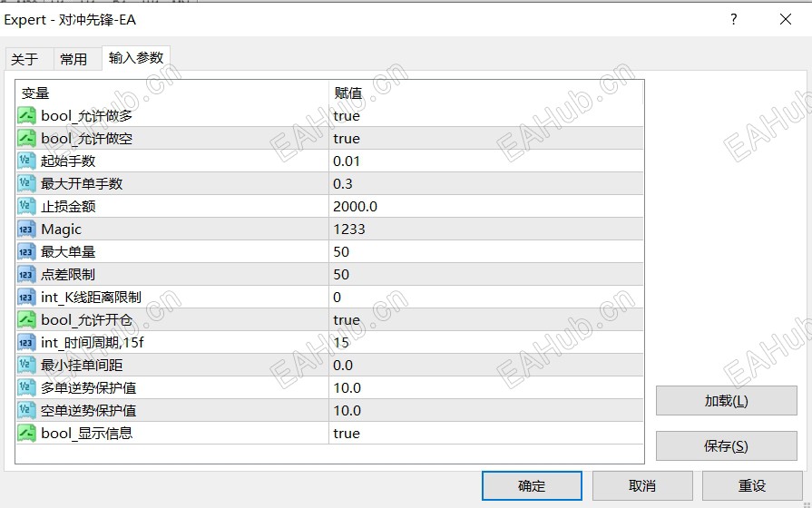
Task: Confirm with the 确定 button
Action: point(532,485)
